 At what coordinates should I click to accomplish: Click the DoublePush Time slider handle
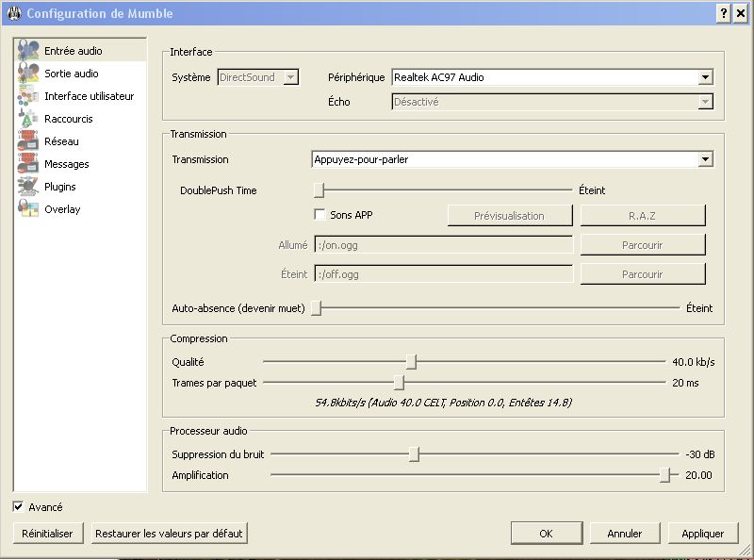[319, 190]
